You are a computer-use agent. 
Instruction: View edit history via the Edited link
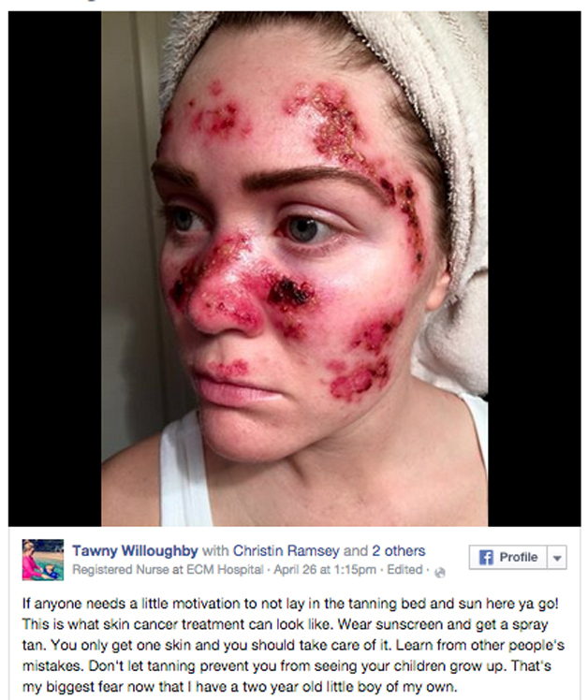coord(404,570)
